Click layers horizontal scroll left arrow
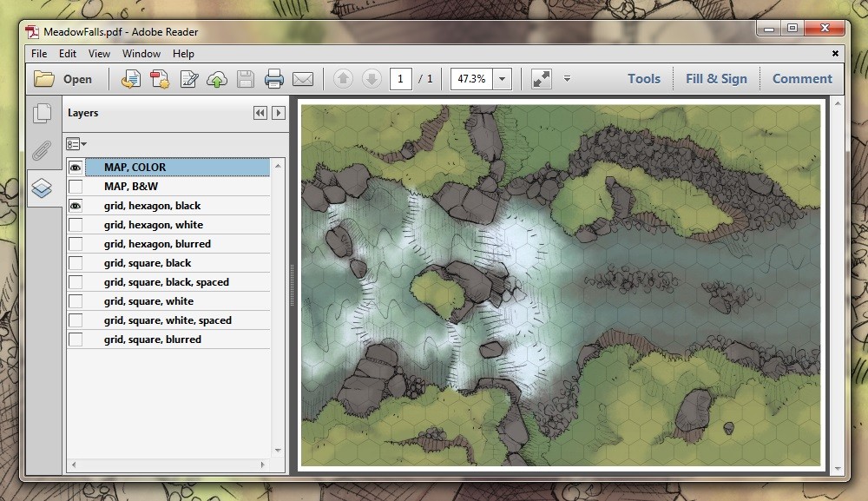 [74, 465]
